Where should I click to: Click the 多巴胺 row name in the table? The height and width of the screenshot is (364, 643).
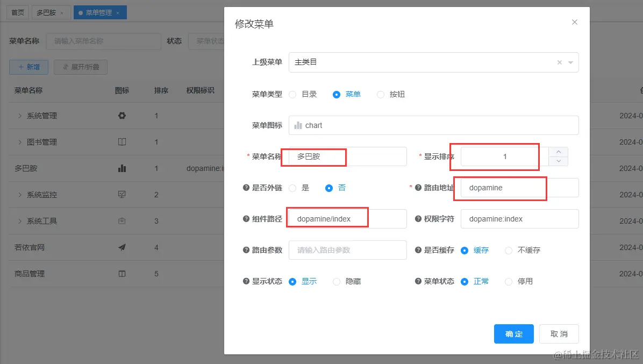click(x=26, y=168)
